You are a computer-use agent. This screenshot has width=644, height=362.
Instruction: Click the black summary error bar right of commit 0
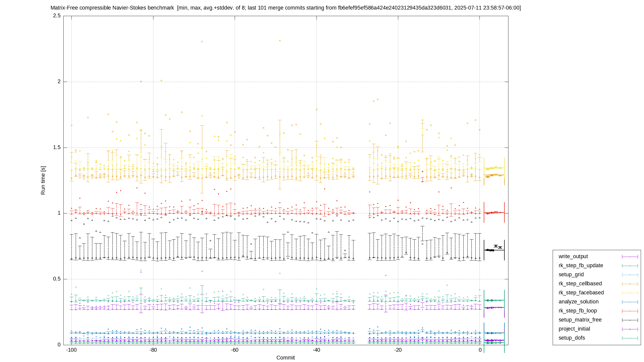point(494,250)
